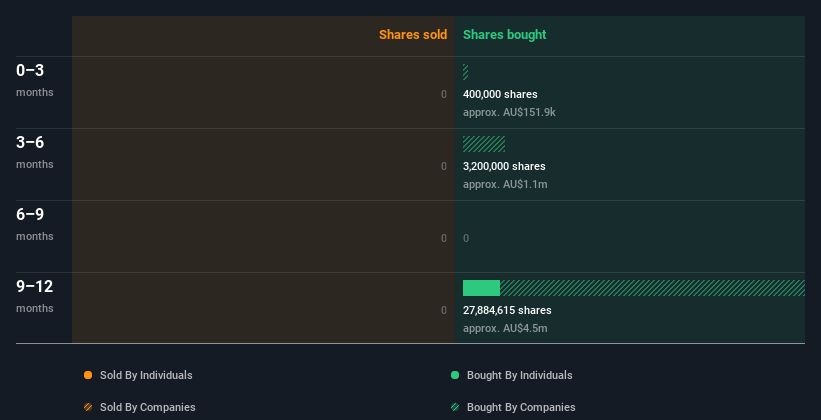Click the 27,884,615 shares value
This screenshot has width=821, height=420.
[x=507, y=310]
